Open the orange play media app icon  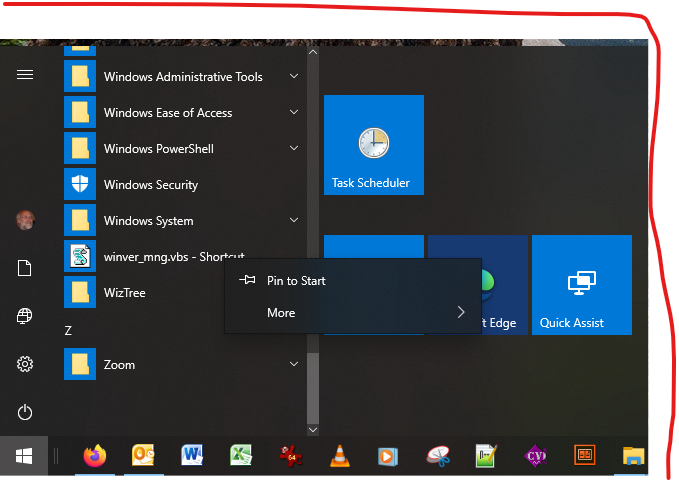click(x=388, y=457)
